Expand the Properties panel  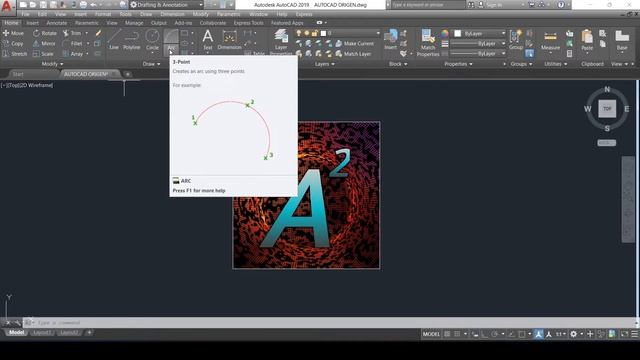point(458,64)
